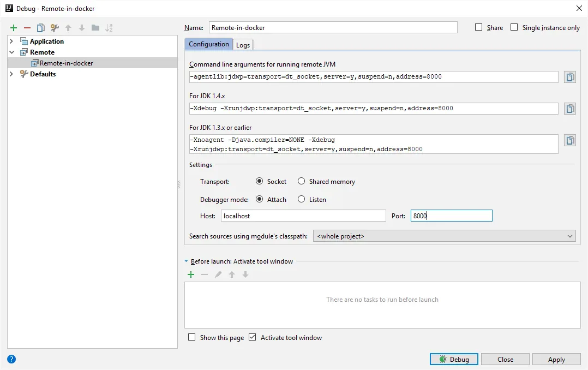Move before launch task down
This screenshot has height=370, width=588.
point(245,274)
